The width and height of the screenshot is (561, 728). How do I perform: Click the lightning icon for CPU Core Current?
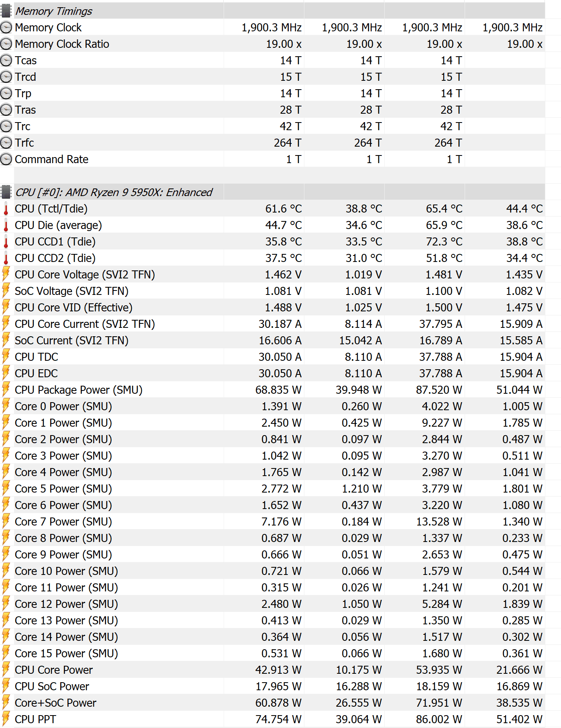point(6,323)
